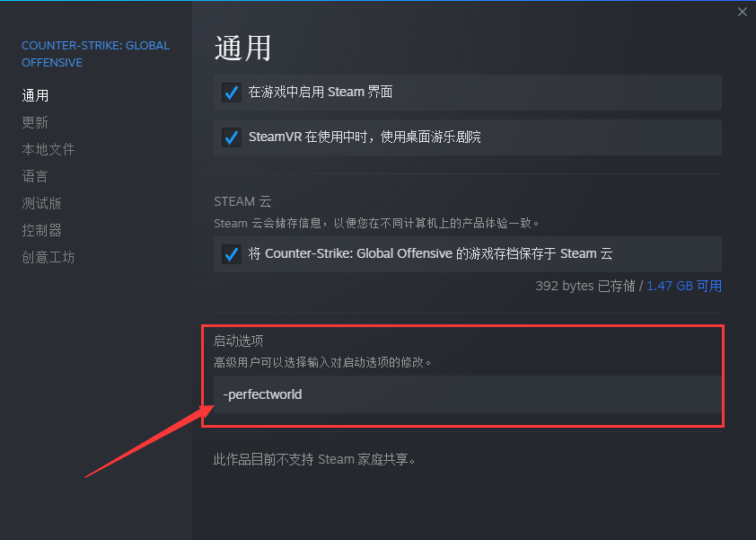Close the properties window with the X
756x540 pixels.
tap(742, 12)
